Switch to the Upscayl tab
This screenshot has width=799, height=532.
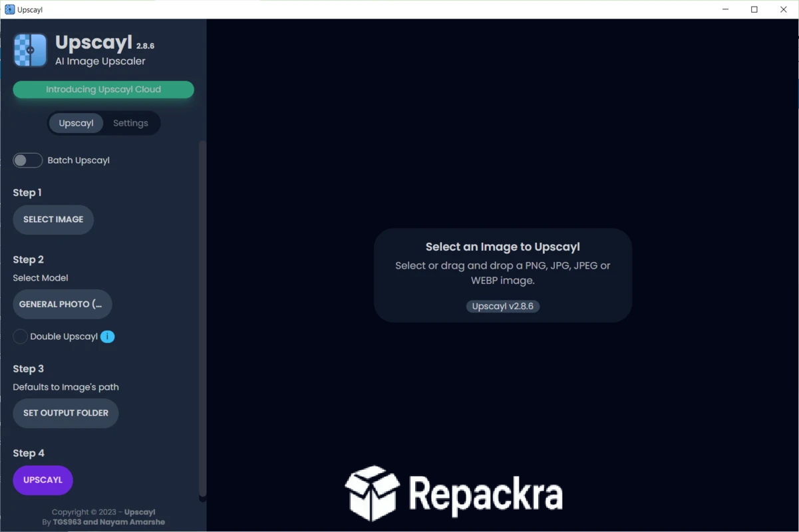(76, 123)
